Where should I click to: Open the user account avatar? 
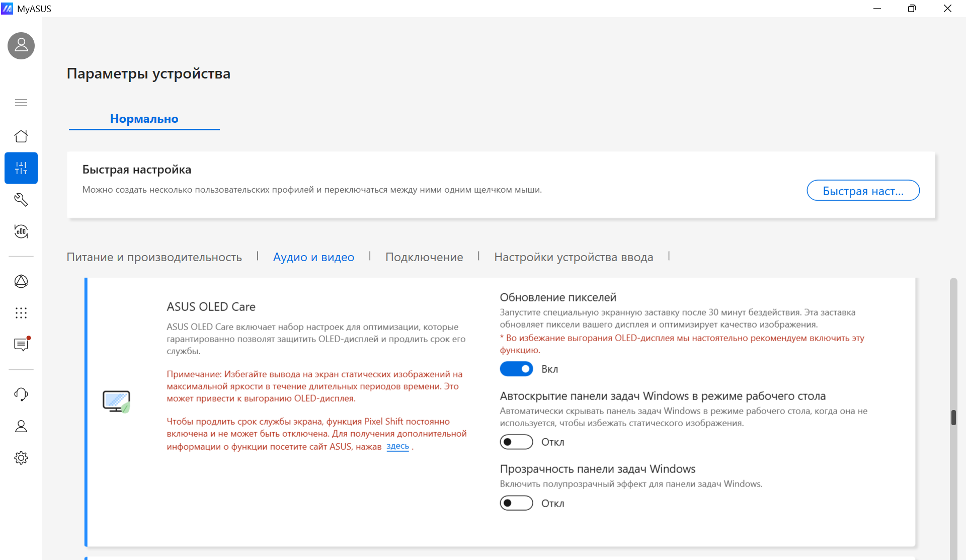(x=21, y=46)
